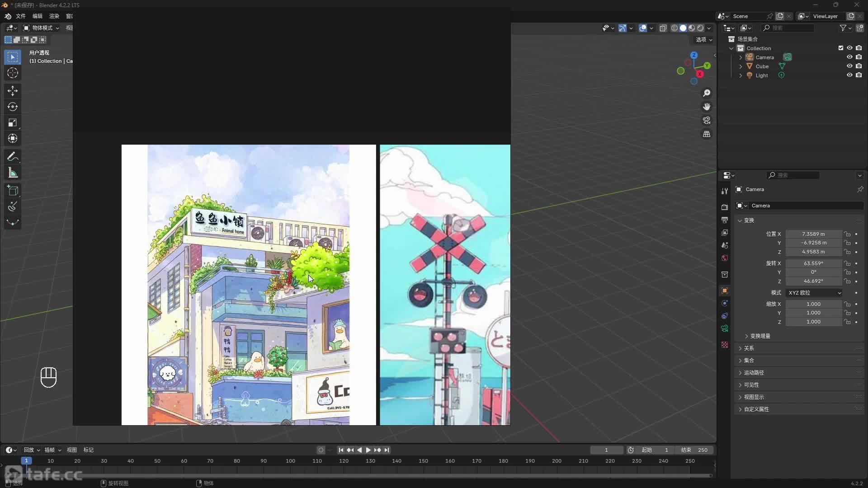The image size is (868, 488).
Task: Open the 编辑 menu
Action: (38, 16)
